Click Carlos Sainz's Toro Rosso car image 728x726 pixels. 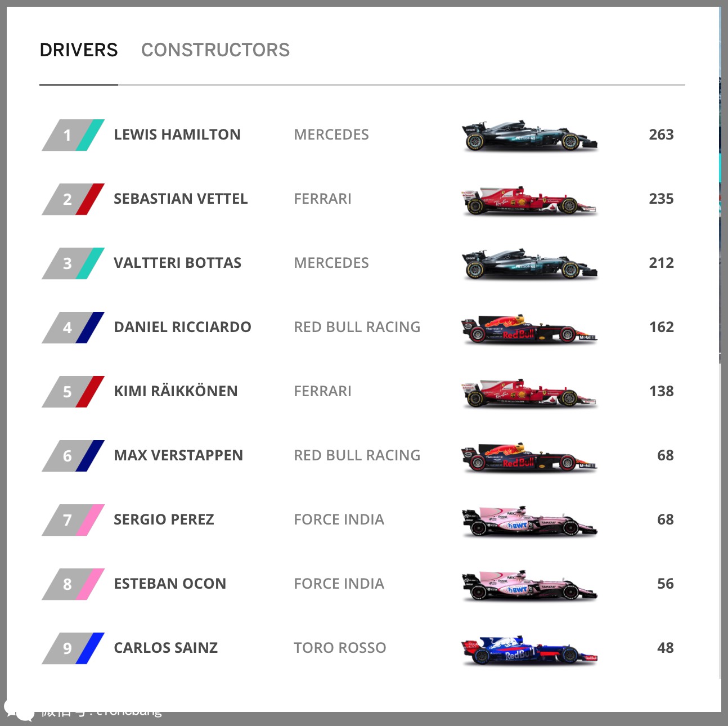click(x=529, y=649)
